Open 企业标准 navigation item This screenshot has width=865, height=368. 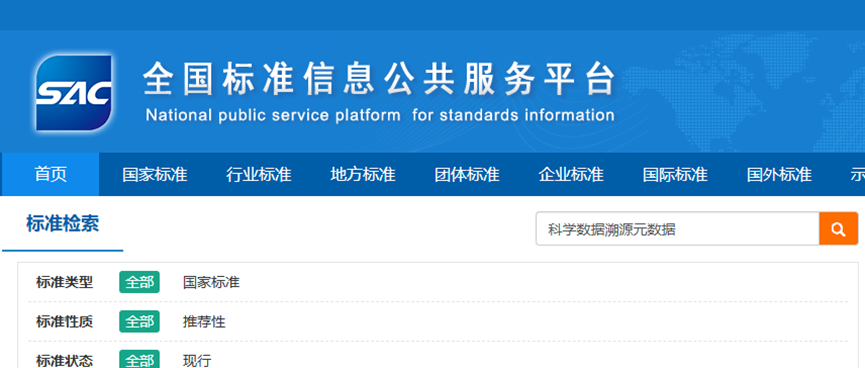(x=571, y=174)
